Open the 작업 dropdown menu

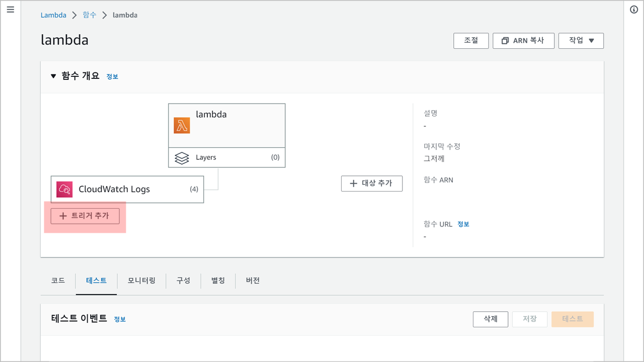click(x=581, y=41)
